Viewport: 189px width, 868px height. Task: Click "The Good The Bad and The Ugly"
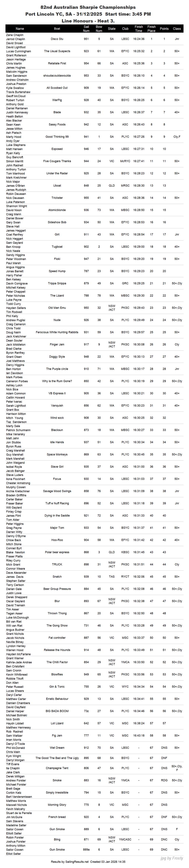pos(57,758)
